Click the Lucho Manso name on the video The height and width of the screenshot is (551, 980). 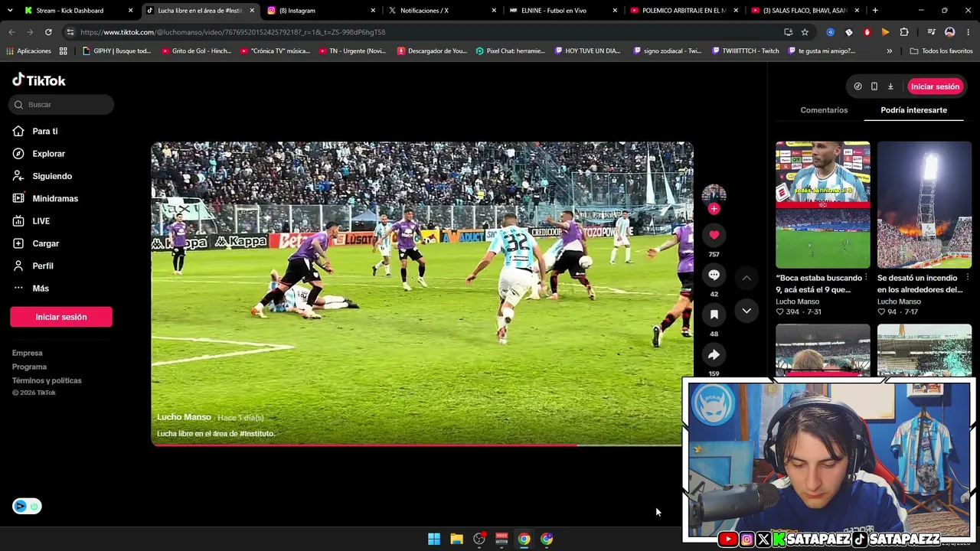(184, 417)
